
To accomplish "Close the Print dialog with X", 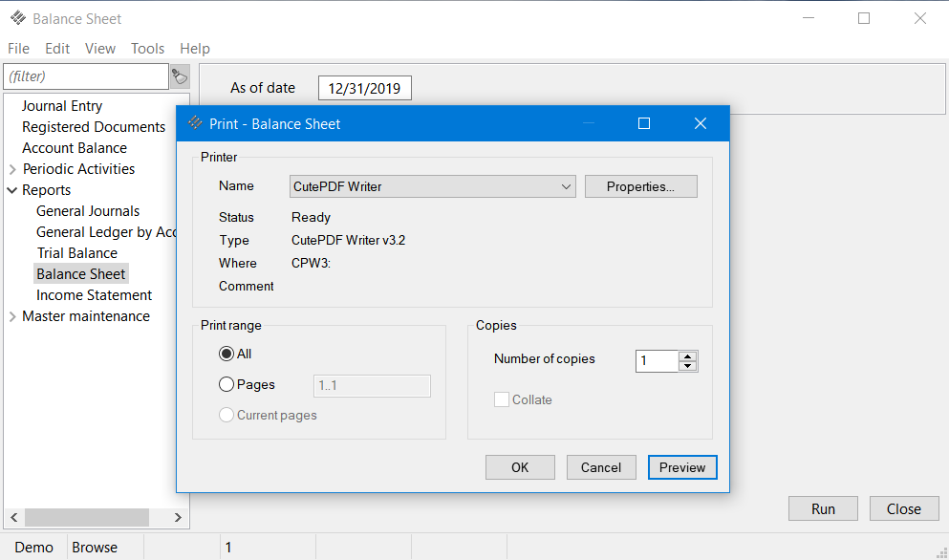I will pyautogui.click(x=700, y=123).
